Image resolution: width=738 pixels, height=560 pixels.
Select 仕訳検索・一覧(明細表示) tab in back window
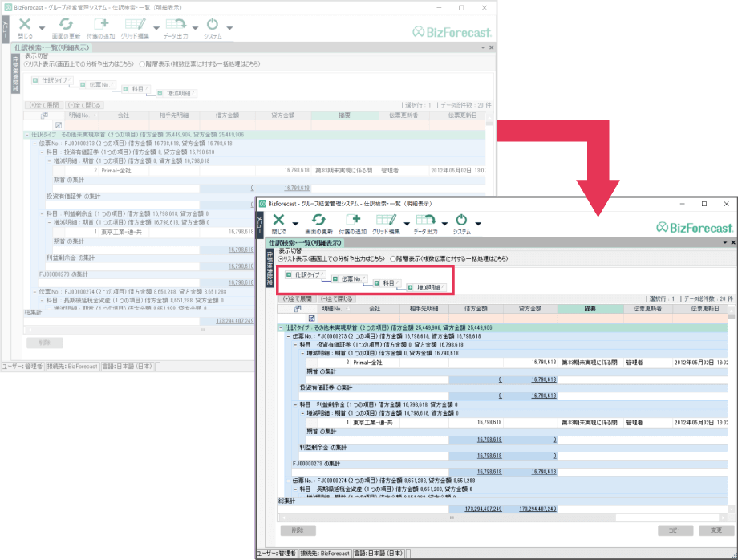point(51,47)
